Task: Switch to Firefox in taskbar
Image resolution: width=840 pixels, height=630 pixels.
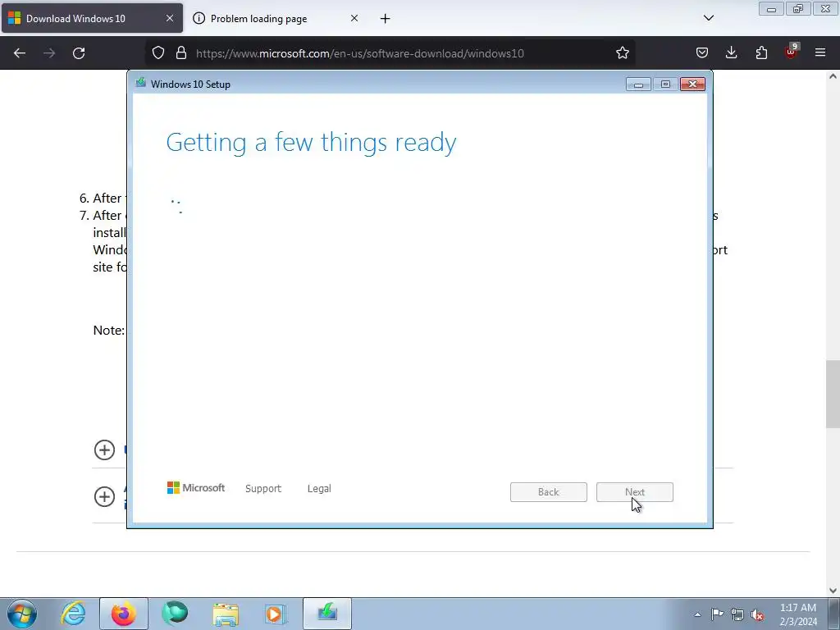Action: pos(124,614)
